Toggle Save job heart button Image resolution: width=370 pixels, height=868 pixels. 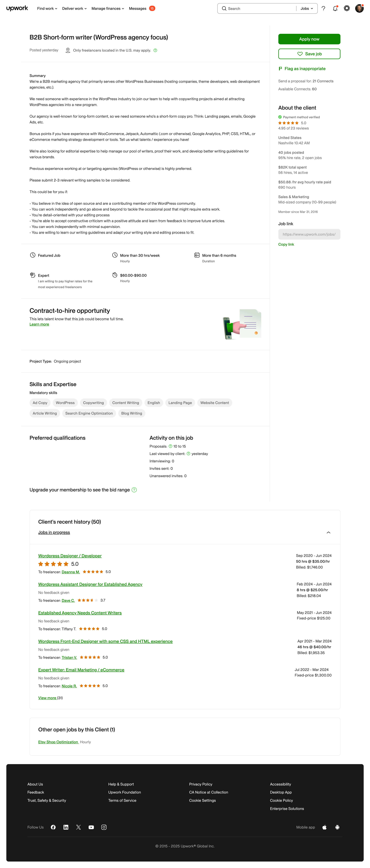(309, 54)
